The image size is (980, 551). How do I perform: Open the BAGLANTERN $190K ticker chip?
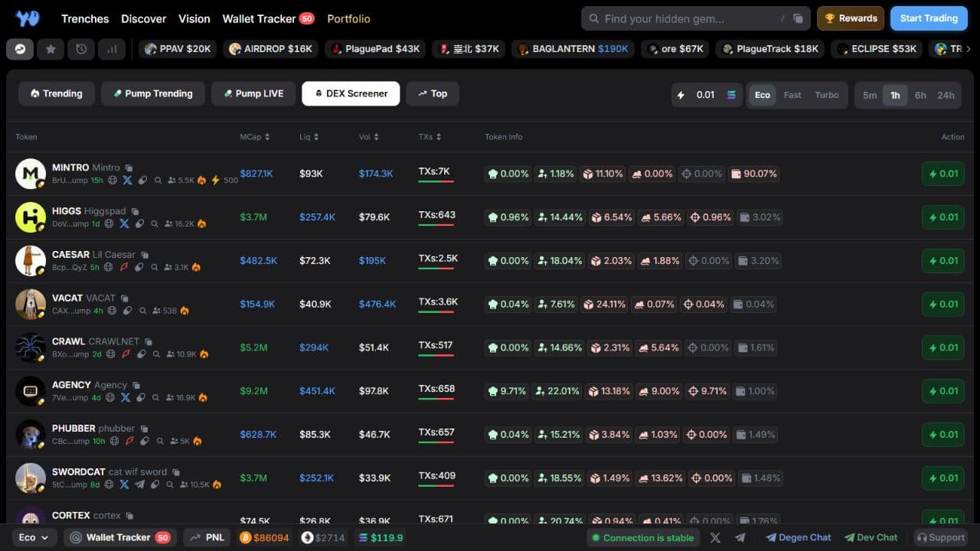[x=574, y=49]
